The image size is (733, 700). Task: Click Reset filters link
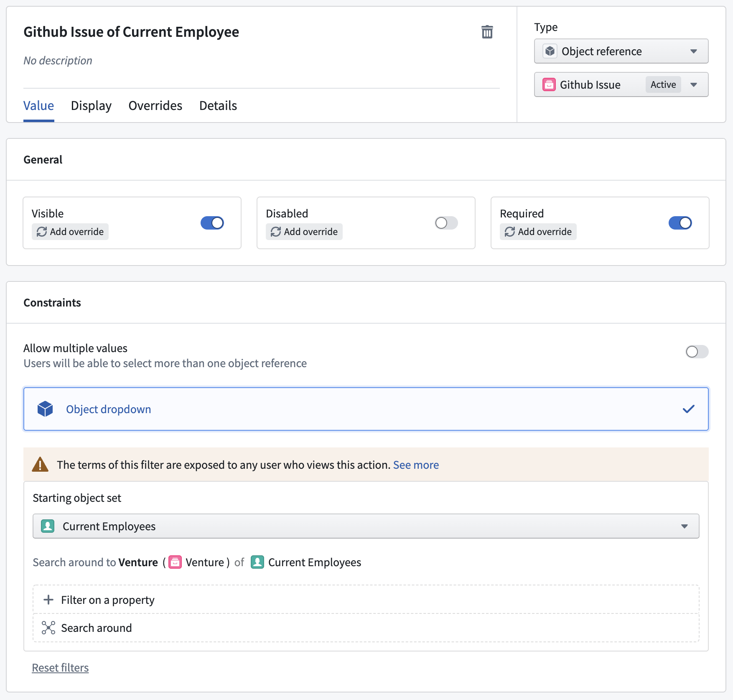click(x=60, y=667)
